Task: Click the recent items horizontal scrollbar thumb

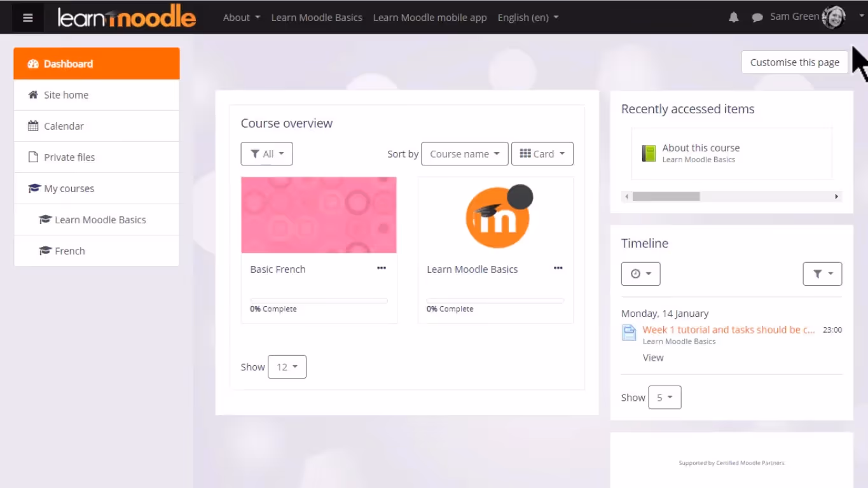Action: pos(666,197)
